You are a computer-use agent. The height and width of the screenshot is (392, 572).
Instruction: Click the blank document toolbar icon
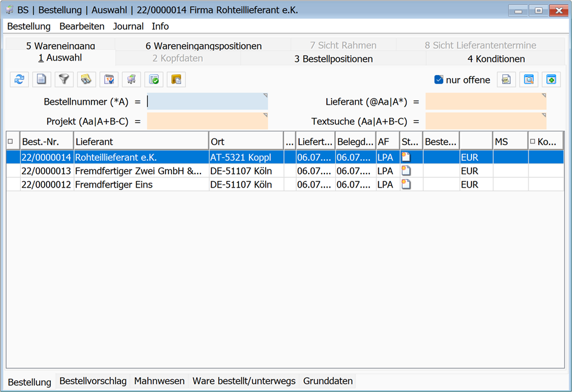point(42,79)
